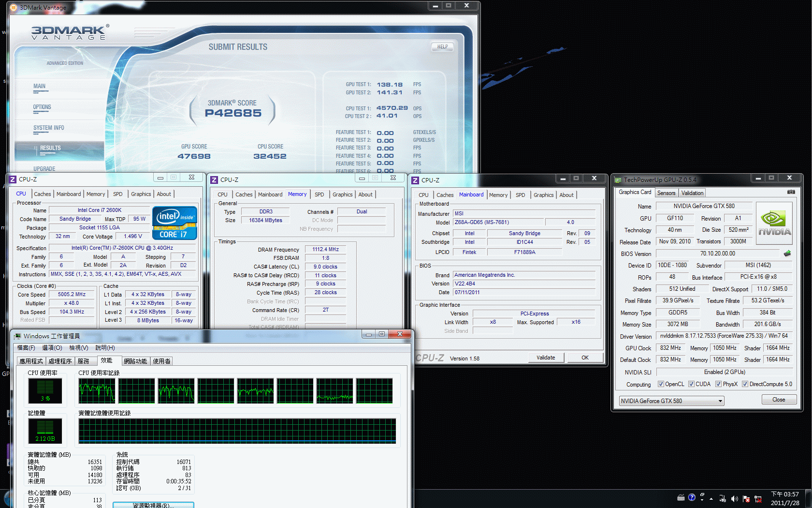812x508 pixels.
Task: Toggle the CUDA checkbox in GPU-Z
Action: [x=691, y=384]
